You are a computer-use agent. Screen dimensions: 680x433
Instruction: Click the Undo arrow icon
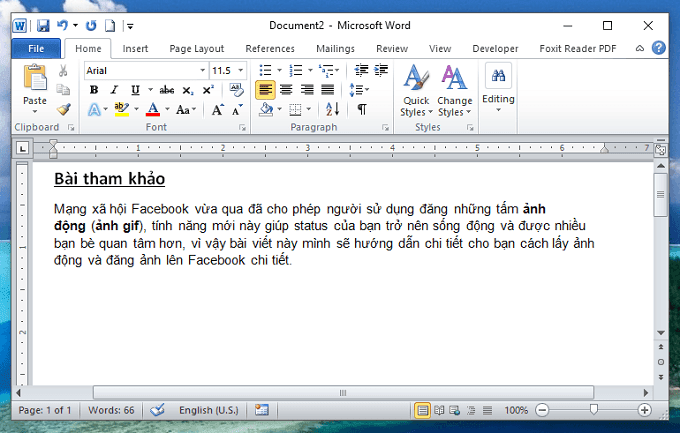[62, 25]
